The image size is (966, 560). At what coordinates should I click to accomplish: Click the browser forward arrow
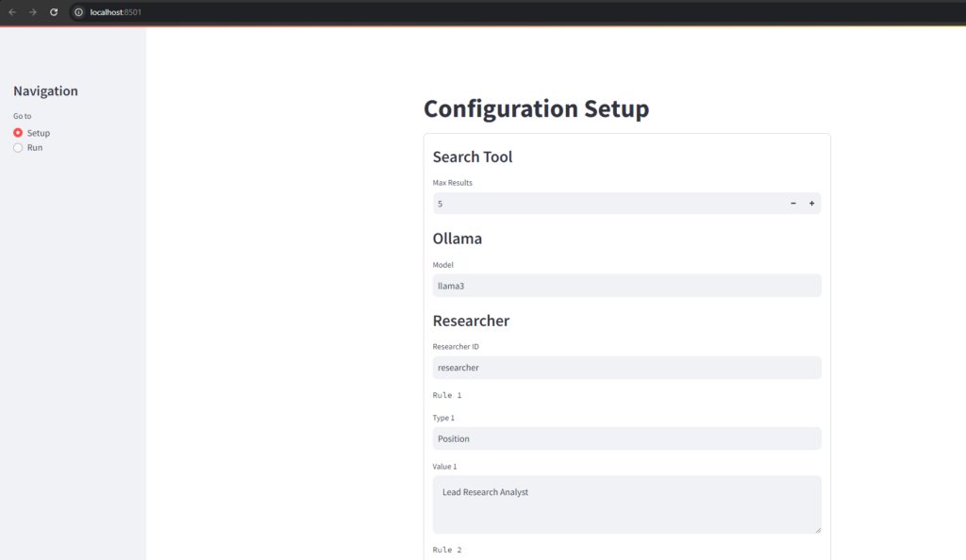(x=33, y=11)
